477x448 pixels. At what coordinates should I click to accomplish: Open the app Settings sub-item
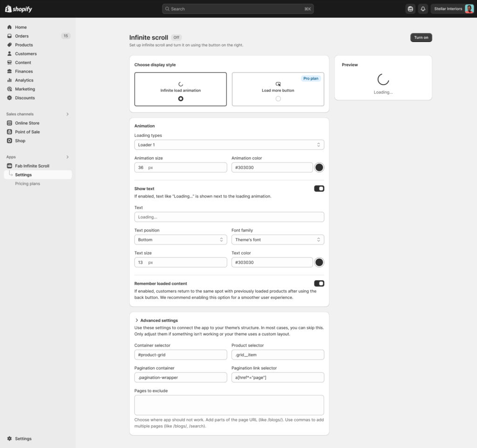pyautogui.click(x=38, y=175)
